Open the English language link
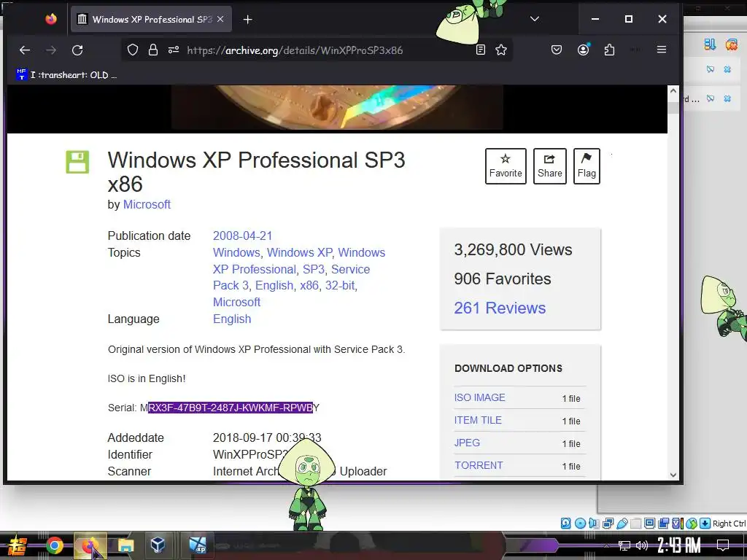 coord(232,319)
